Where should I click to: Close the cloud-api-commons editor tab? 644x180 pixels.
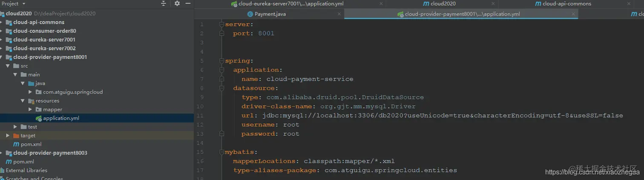pos(629,3)
